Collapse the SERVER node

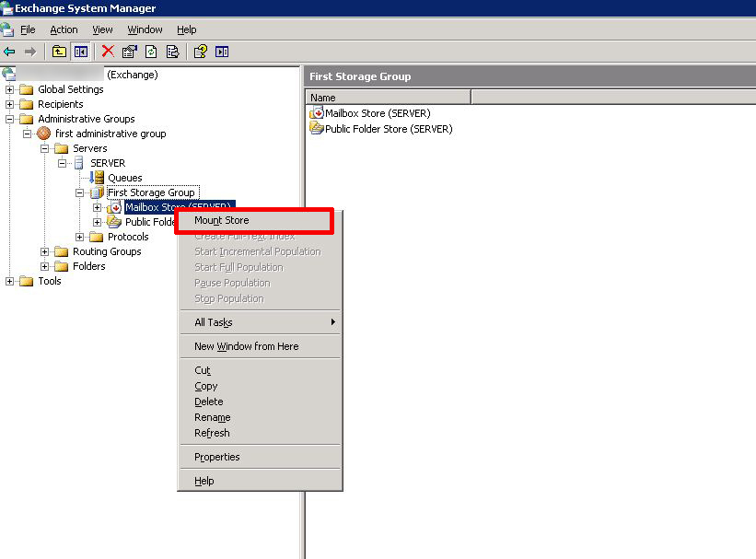pyautogui.click(x=62, y=164)
